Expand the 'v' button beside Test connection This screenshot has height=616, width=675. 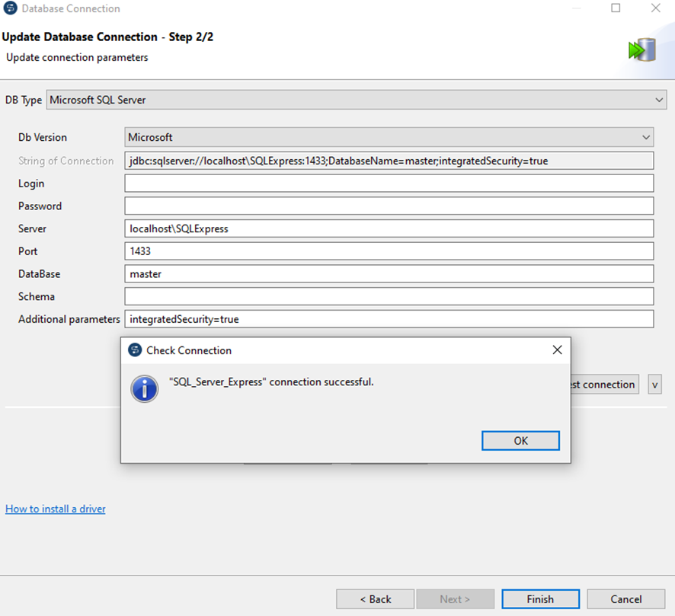click(x=654, y=385)
